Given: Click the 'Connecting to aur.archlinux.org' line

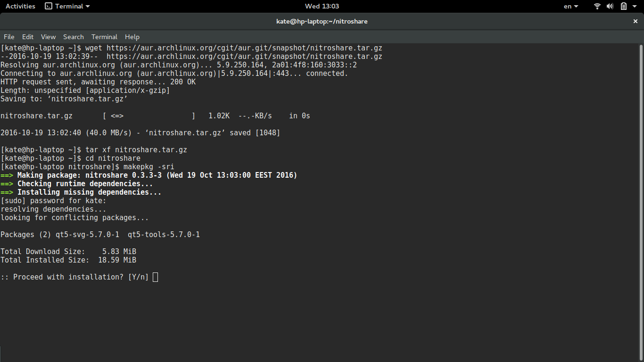Looking at the screenshot, I should point(174,74).
